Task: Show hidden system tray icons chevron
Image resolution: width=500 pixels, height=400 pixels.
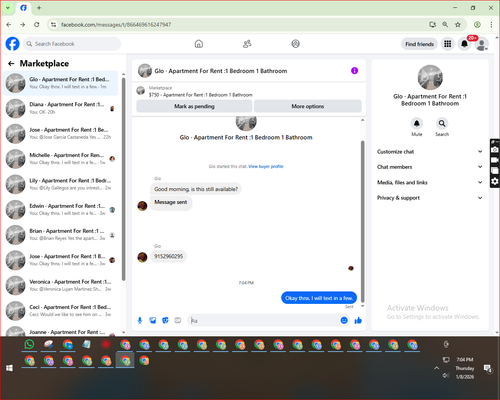Action: [x=436, y=368]
